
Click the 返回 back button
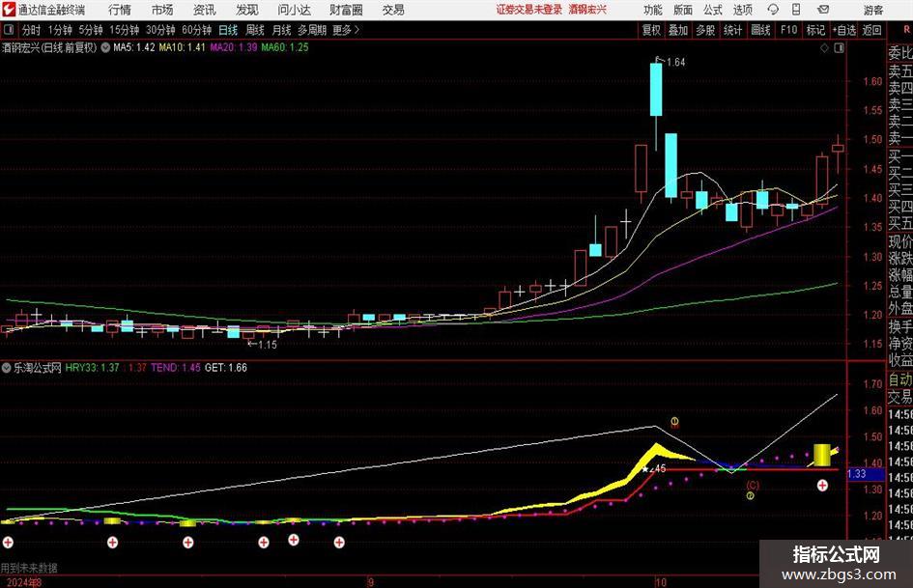point(871,30)
